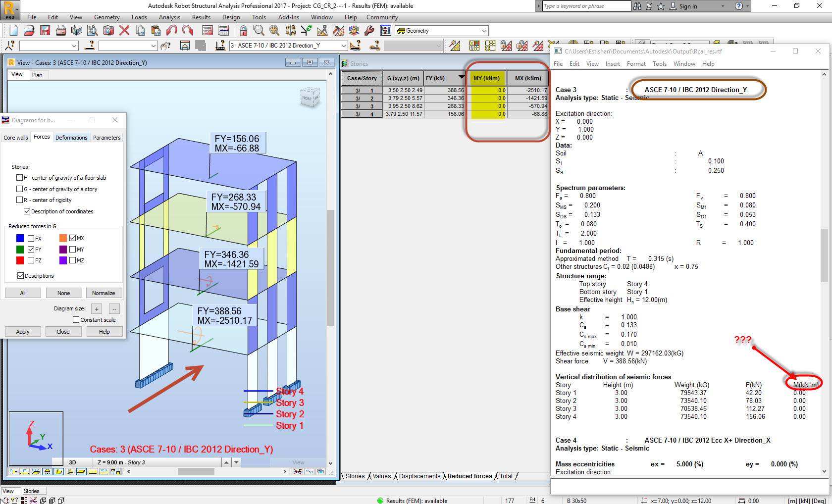Redo with the red forward arrow
832x504 pixels.
click(x=187, y=31)
